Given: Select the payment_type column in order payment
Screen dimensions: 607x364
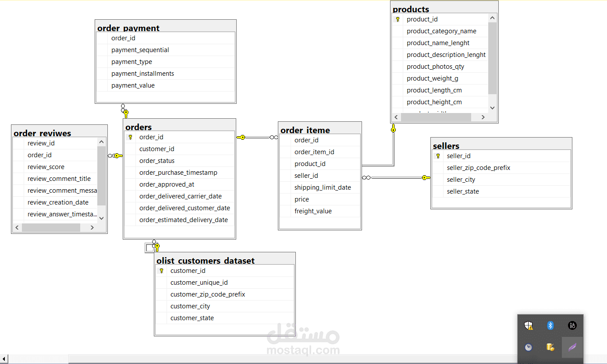Looking at the screenshot, I should tap(131, 62).
